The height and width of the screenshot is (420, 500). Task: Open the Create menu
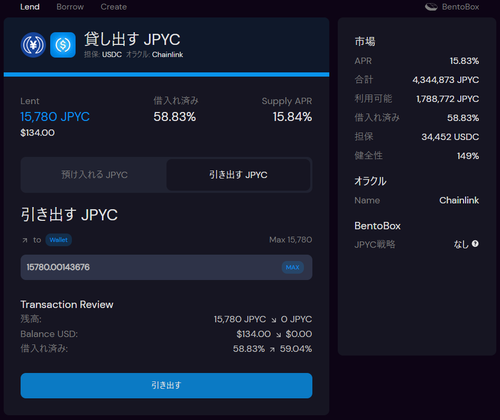(x=114, y=7)
